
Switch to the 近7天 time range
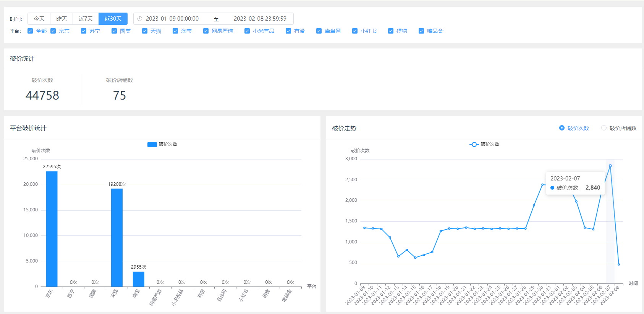pos(86,19)
